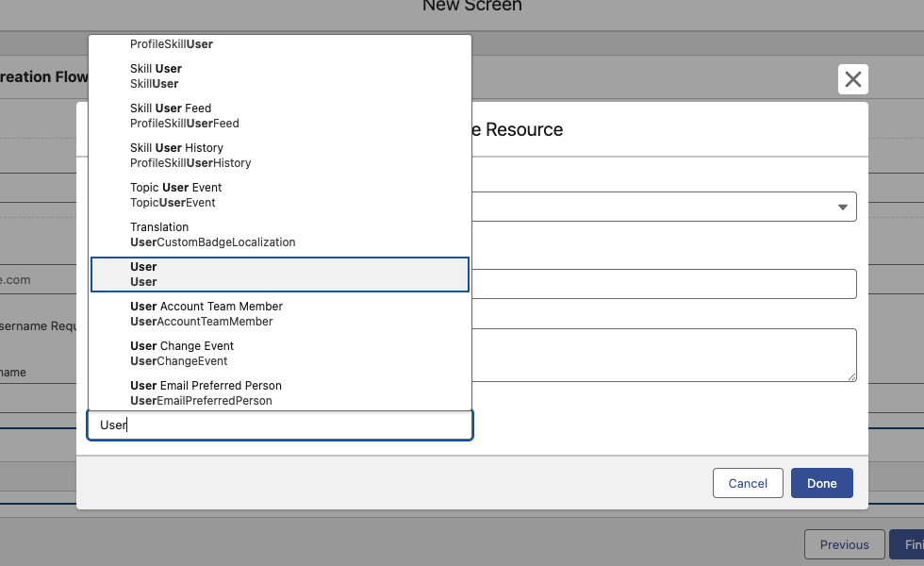
Task: Select Skill User History option
Action: [x=279, y=156]
